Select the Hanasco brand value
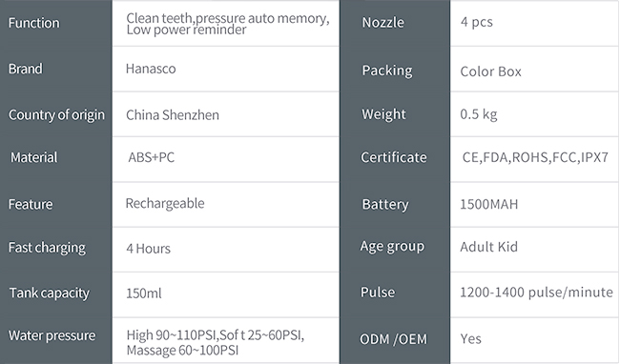620x364 pixels. click(151, 69)
